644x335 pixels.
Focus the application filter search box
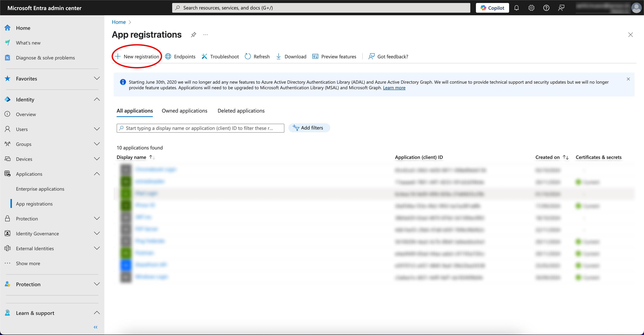tap(201, 128)
